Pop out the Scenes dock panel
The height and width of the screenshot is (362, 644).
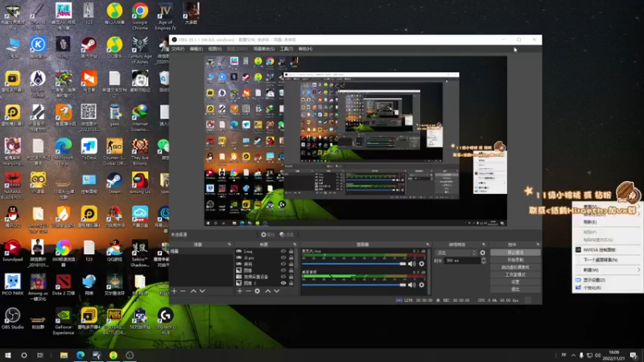click(x=229, y=245)
